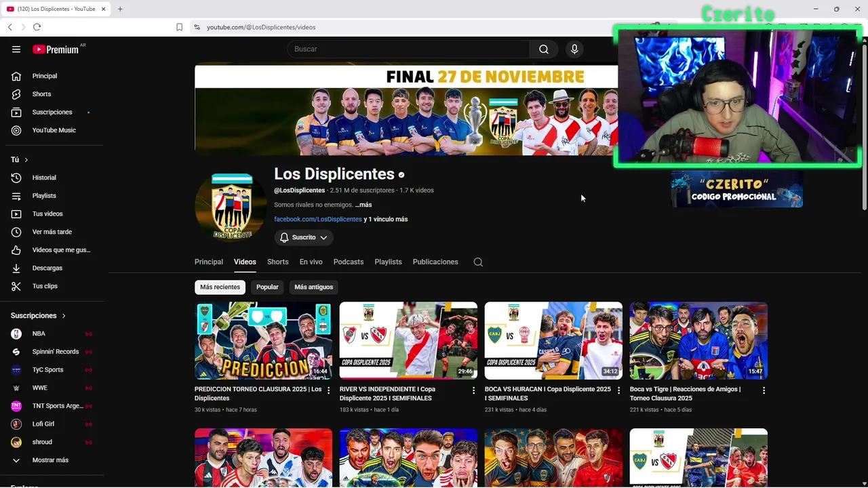
Task: Open RIVER VS INDEPENDIENTE semifinales title
Action: [388, 394]
